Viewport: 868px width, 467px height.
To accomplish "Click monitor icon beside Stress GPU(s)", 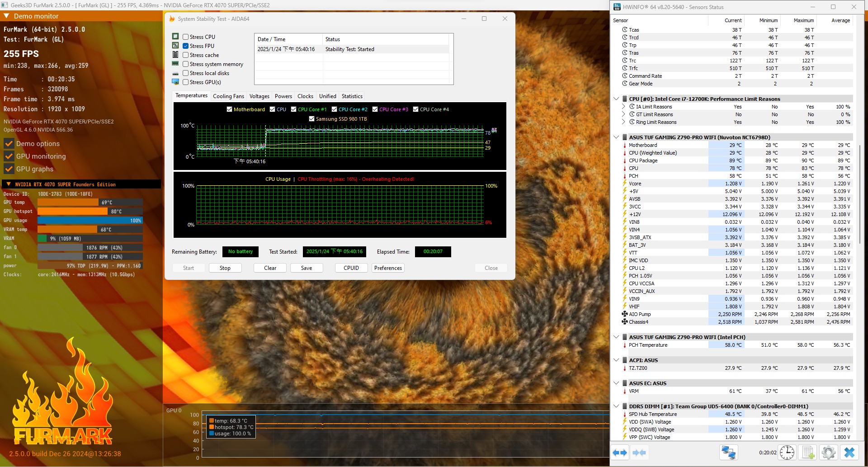I will point(175,82).
